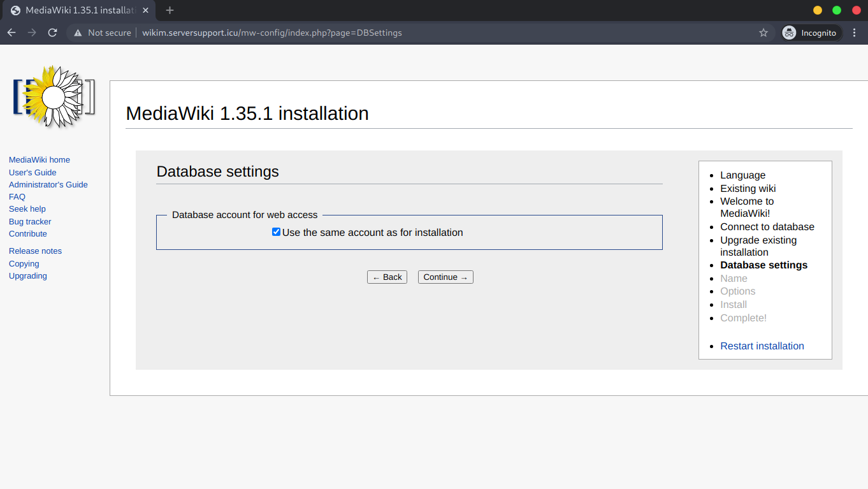The image size is (868, 489).
Task: Go back using browser back arrow
Action: (x=11, y=33)
